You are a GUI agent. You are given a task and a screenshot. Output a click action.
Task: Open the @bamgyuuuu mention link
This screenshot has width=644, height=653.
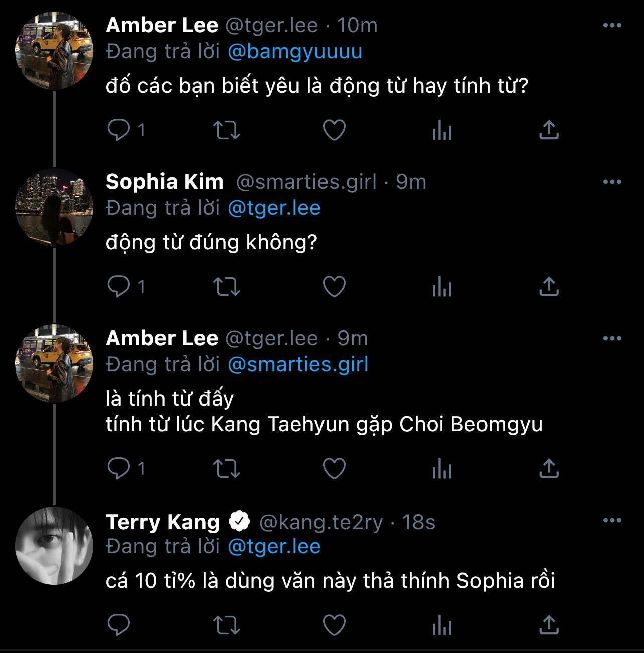click(295, 52)
